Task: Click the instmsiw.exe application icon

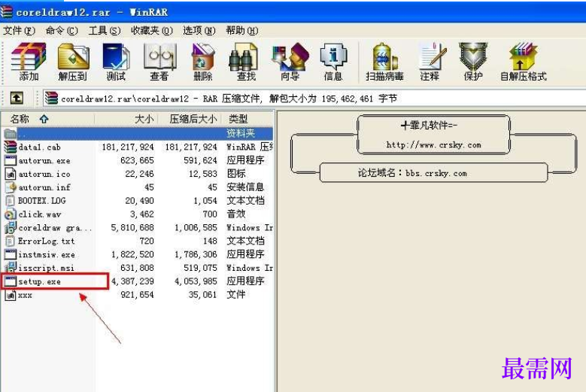Action: click(10, 254)
